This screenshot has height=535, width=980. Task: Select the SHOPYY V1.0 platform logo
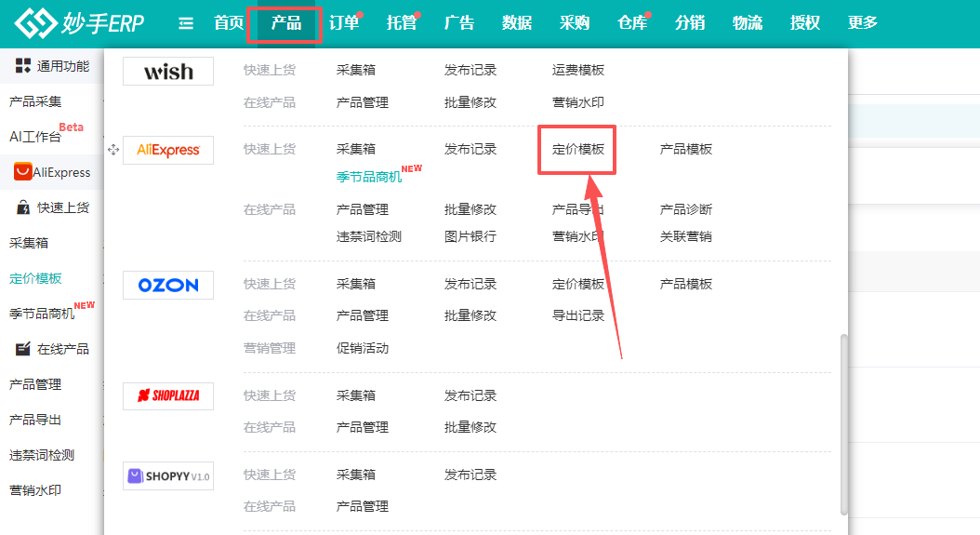click(168, 476)
